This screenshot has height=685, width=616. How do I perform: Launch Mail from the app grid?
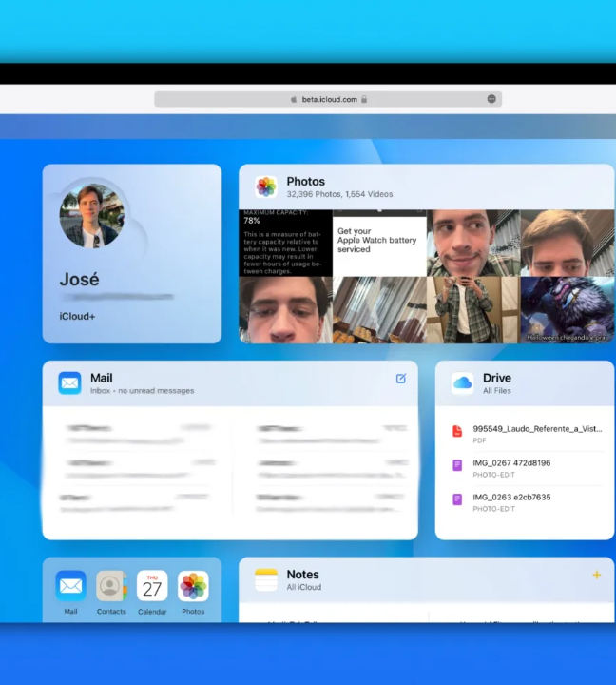(x=70, y=586)
